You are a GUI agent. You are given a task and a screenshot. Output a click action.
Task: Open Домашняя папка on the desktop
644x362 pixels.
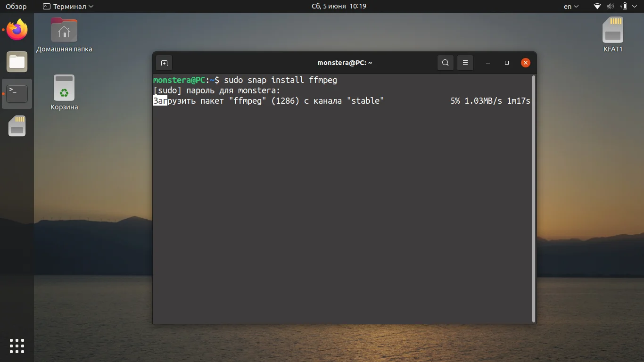coord(64,29)
